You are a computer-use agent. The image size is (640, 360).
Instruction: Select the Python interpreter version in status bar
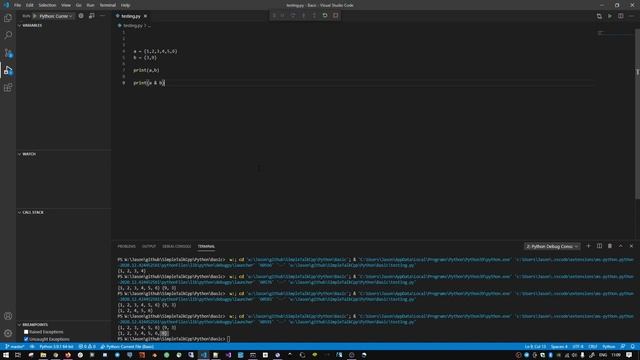56,347
